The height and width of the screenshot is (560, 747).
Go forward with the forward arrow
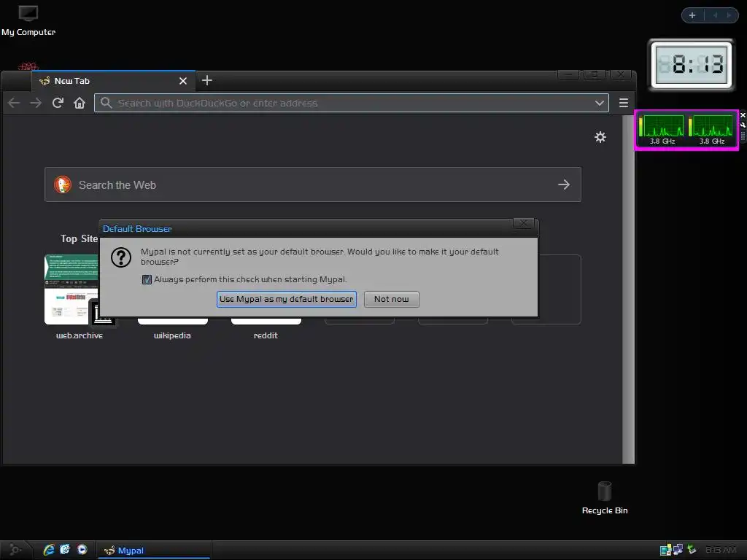point(36,103)
